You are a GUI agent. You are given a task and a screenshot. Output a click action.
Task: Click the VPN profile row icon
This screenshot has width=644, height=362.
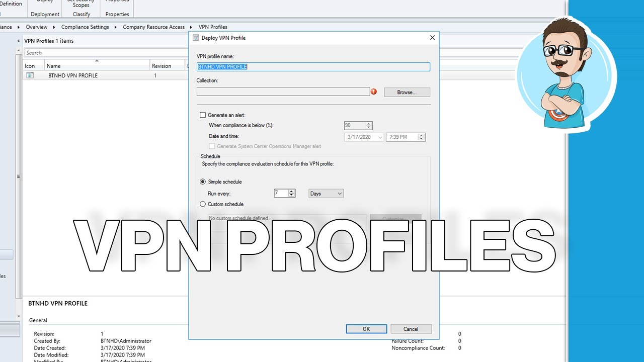30,75
